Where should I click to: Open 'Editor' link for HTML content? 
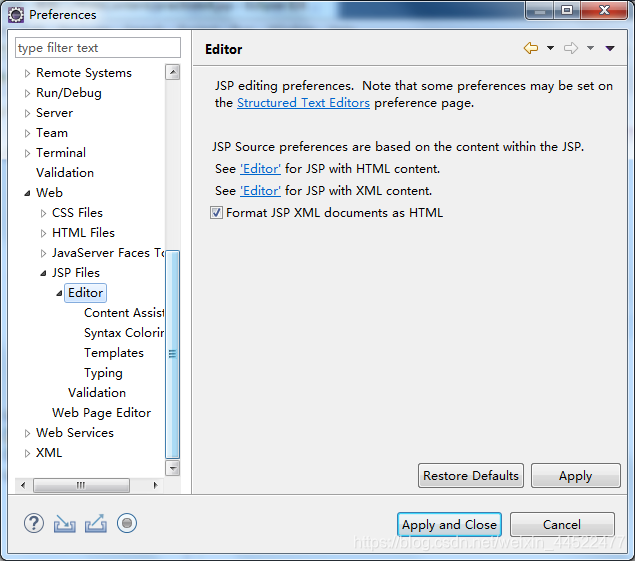coord(260,169)
